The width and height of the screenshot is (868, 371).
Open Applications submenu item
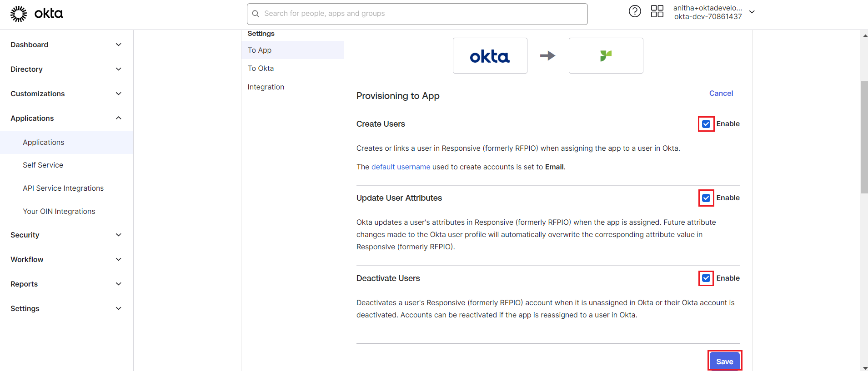[x=66, y=142]
